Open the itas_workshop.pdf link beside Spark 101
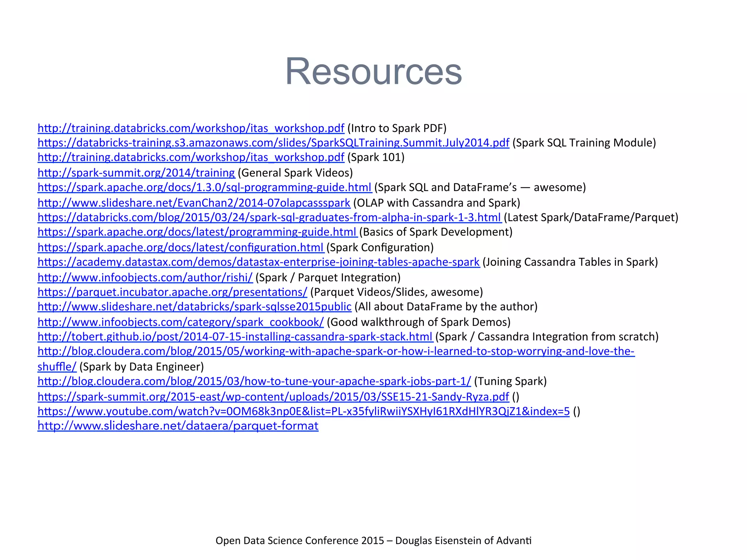This screenshot has width=747, height=560. pos(191,157)
